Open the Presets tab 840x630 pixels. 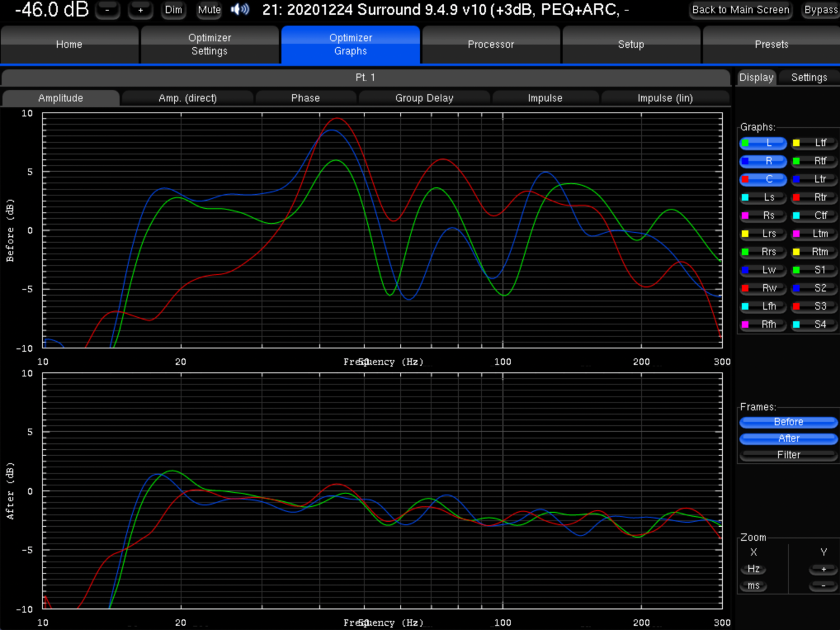coord(771,44)
